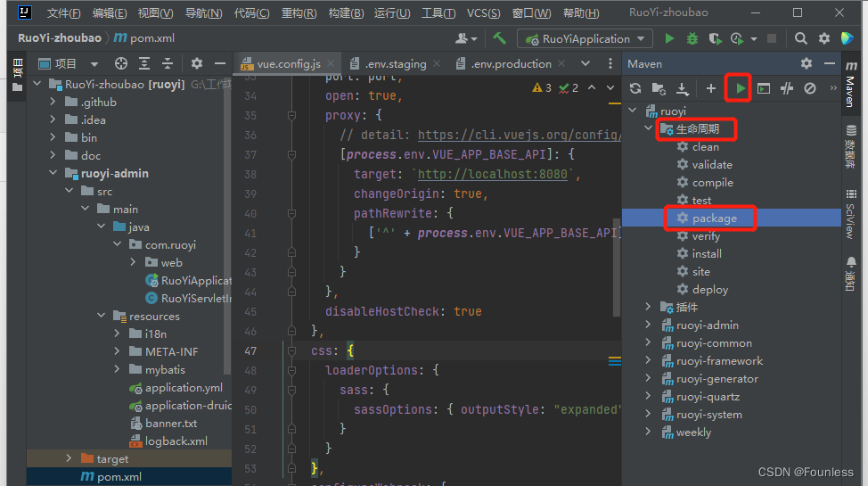Image resolution: width=868 pixels, height=486 pixels.
Task: Open the 文件(F) menu
Action: 63,12
